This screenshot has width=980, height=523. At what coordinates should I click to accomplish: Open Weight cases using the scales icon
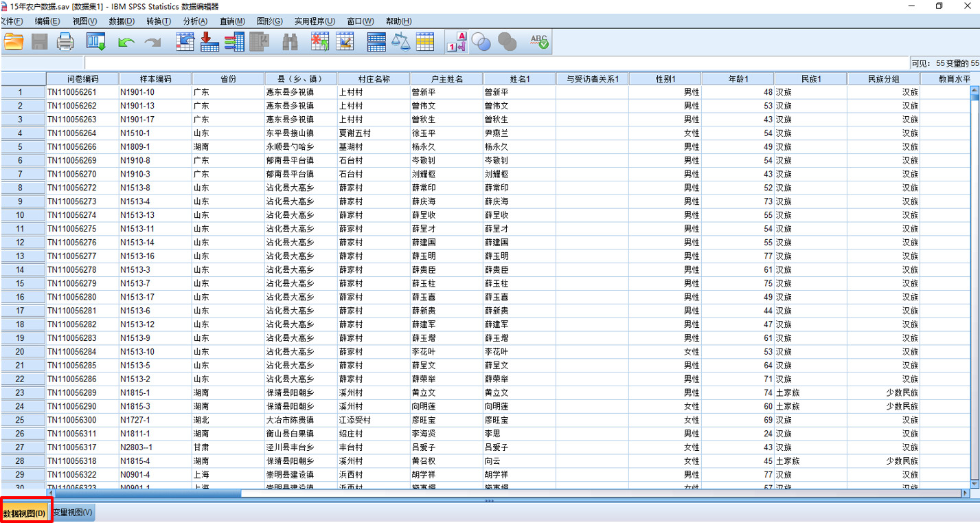click(400, 42)
